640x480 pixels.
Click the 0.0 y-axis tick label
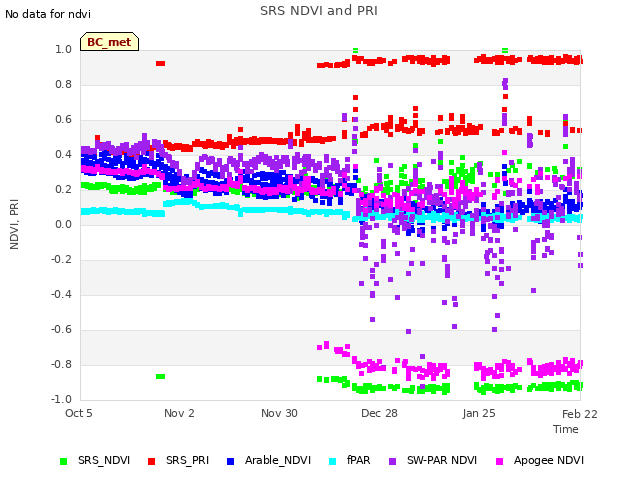click(63, 224)
